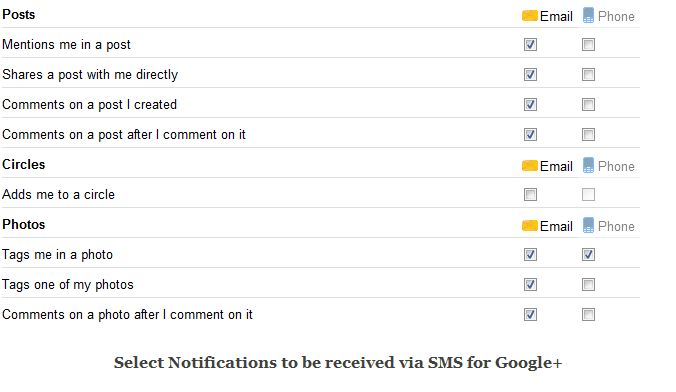This screenshot has width=676, height=392.
Task: Enable Phone for Comments on a post after I comment
Action: (x=588, y=135)
